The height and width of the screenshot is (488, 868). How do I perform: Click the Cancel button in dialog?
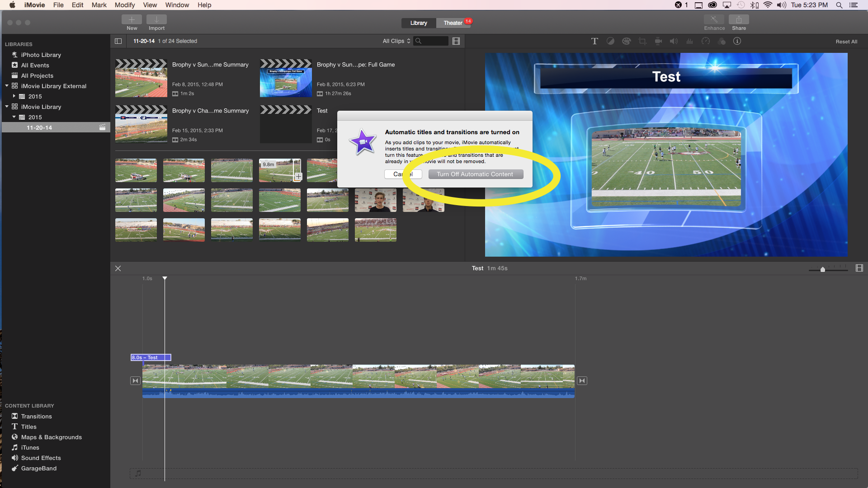(x=402, y=174)
